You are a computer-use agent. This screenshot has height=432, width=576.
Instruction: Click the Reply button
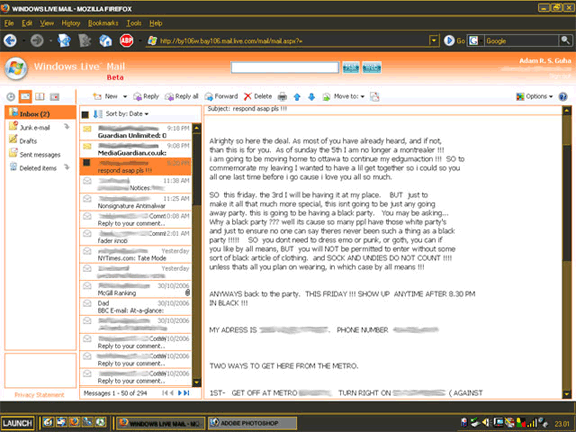coord(146,97)
